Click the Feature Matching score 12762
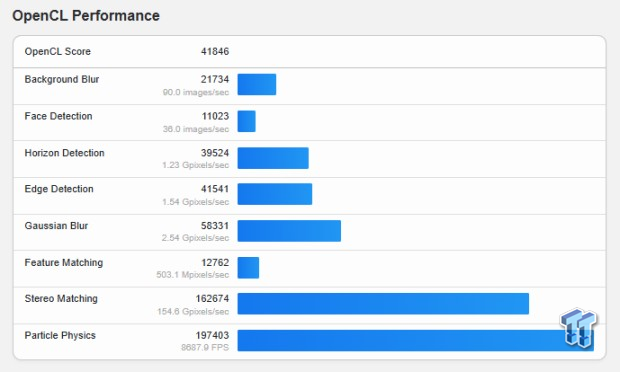 pyautogui.click(x=215, y=262)
